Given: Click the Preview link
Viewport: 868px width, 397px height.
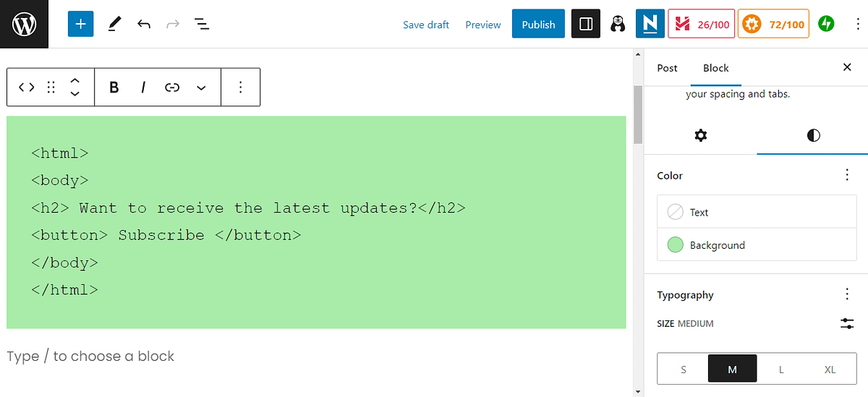Looking at the screenshot, I should click(x=483, y=25).
